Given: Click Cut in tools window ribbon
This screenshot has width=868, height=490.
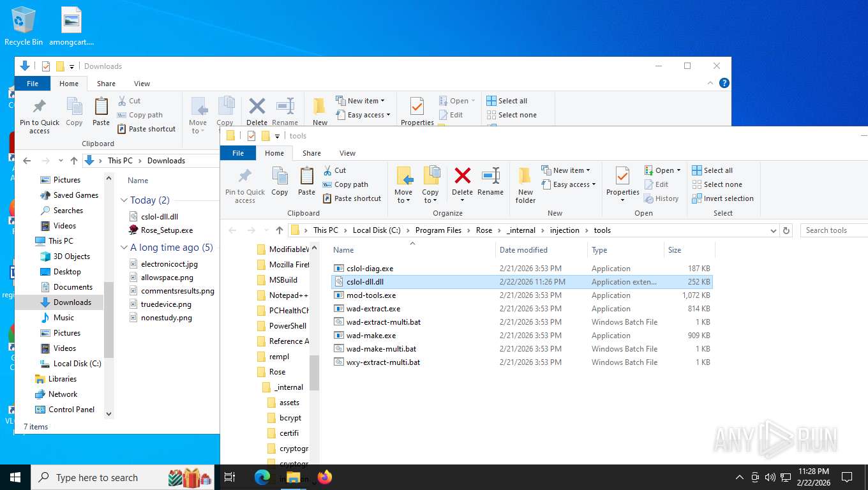Looking at the screenshot, I should point(334,170).
